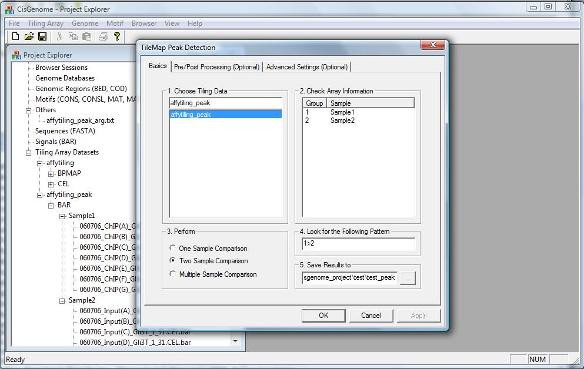
Task: Click the Copy toolbar icon
Action: 73,36
